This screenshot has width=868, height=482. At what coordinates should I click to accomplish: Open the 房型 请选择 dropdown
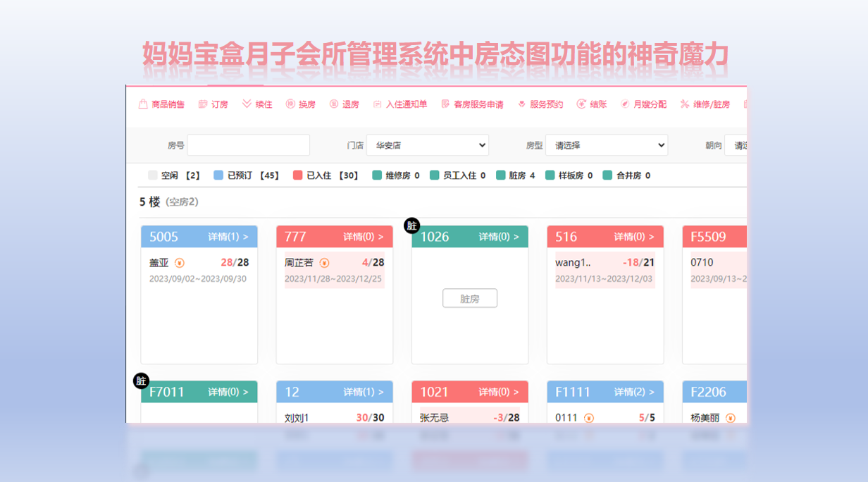(x=607, y=145)
